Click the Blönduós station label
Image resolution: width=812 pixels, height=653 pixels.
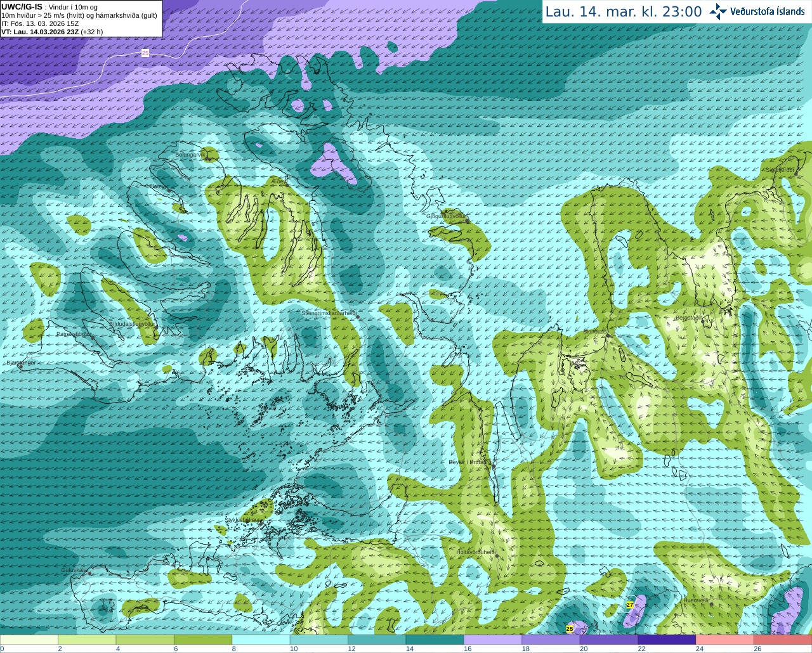(x=595, y=332)
